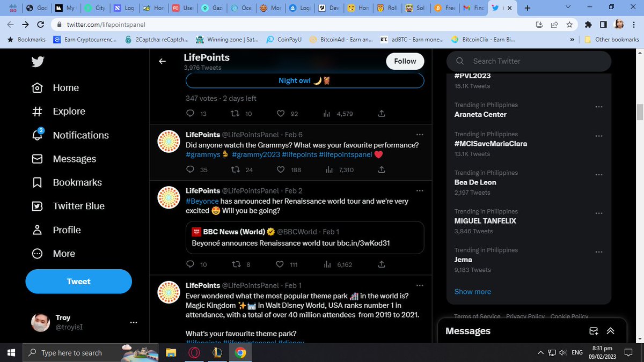
Task: Retweet the Grammys tweet
Action: [x=235, y=170]
